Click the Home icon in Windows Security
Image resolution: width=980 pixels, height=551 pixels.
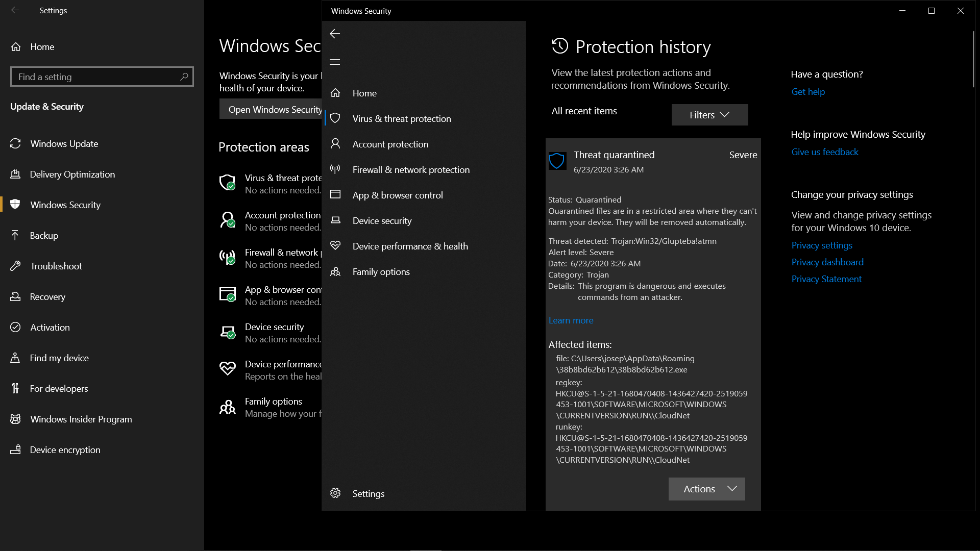coord(335,93)
